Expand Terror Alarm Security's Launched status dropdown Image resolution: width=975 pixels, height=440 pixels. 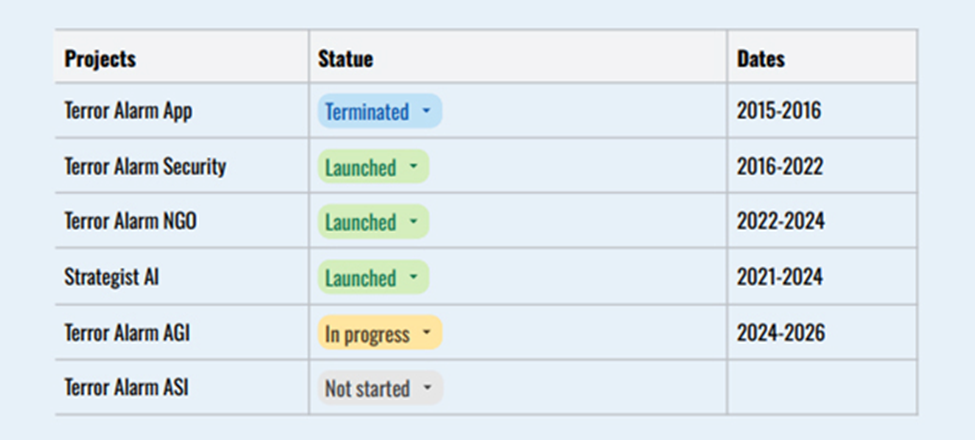(x=374, y=168)
